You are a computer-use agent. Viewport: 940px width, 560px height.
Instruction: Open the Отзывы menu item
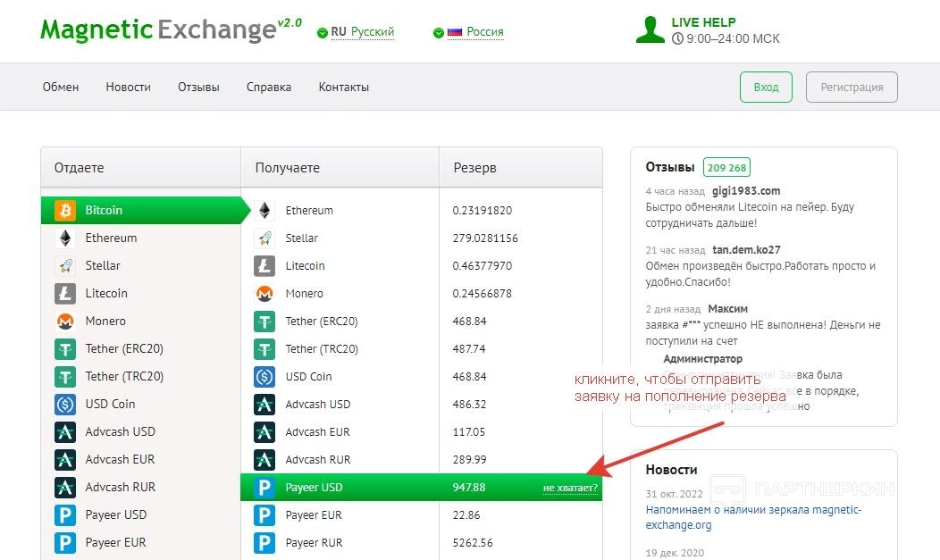click(198, 87)
